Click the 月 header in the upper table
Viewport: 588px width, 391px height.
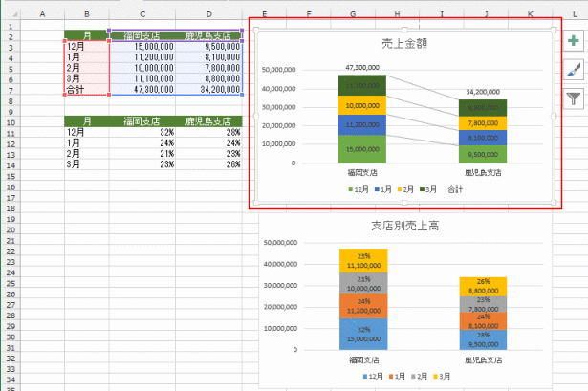(87, 35)
